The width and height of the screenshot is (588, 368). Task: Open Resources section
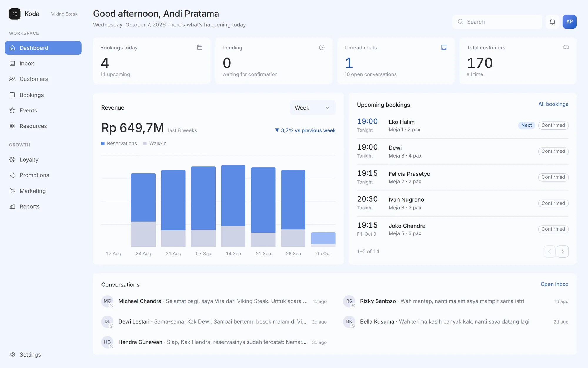tap(43, 126)
